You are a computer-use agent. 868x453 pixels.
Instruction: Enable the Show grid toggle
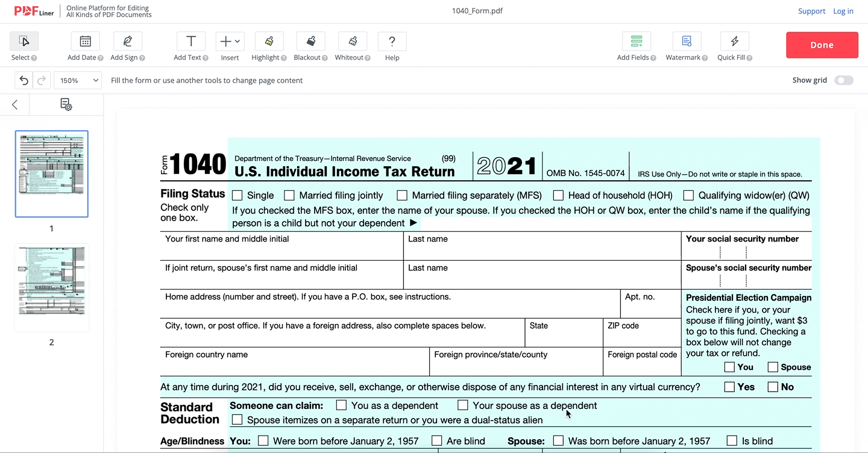843,80
